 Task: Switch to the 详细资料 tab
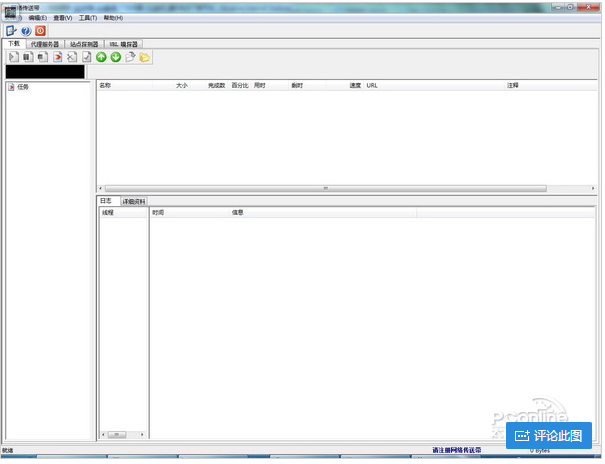click(134, 201)
